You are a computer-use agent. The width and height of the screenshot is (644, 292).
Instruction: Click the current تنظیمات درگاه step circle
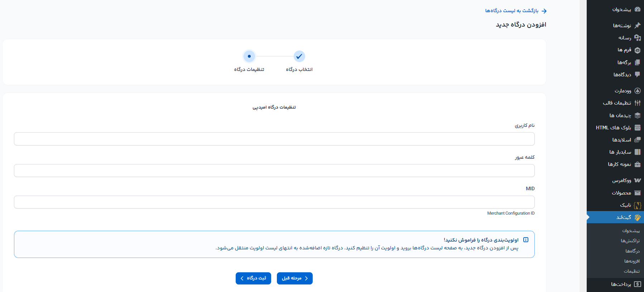249,56
